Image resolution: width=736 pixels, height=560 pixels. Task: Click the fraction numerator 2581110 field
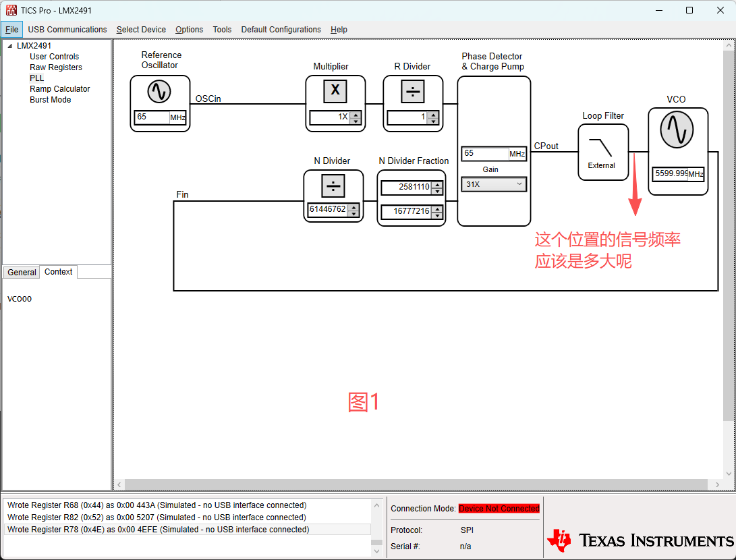(x=407, y=188)
